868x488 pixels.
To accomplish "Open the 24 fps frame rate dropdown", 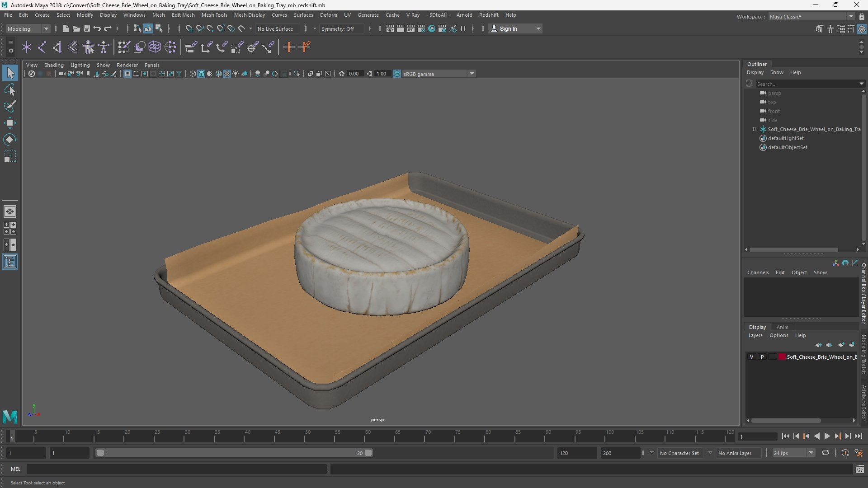I will (793, 453).
